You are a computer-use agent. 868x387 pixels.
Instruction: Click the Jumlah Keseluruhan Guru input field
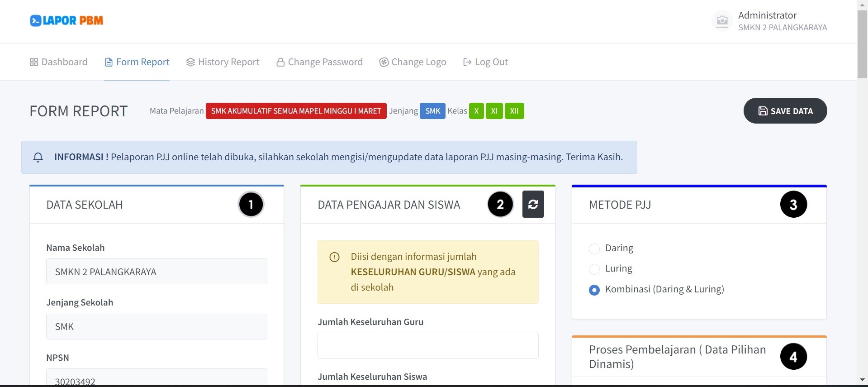(427, 345)
